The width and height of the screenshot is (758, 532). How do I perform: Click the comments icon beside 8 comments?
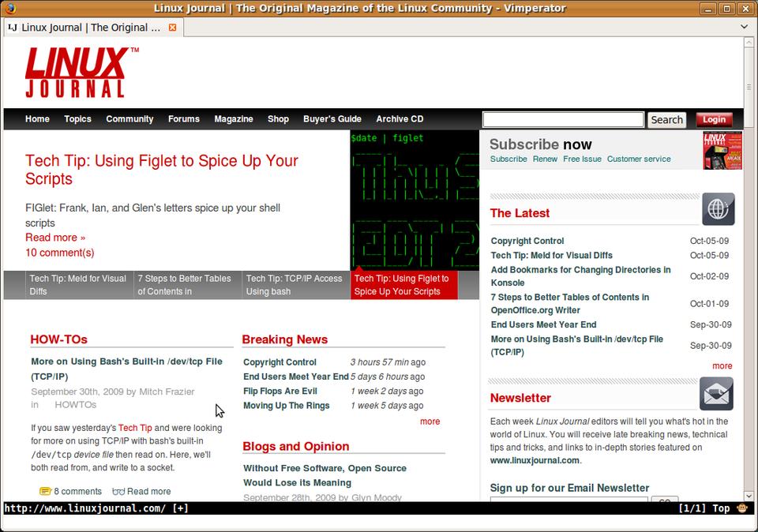click(45, 492)
